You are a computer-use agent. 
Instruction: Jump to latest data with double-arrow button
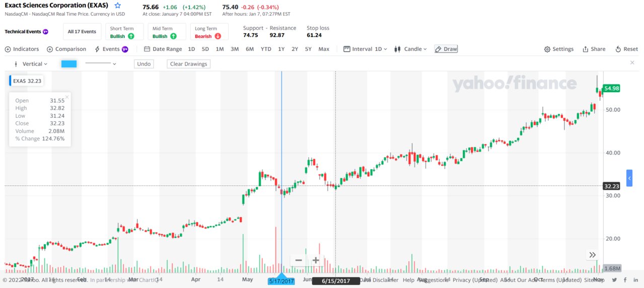(x=593, y=255)
